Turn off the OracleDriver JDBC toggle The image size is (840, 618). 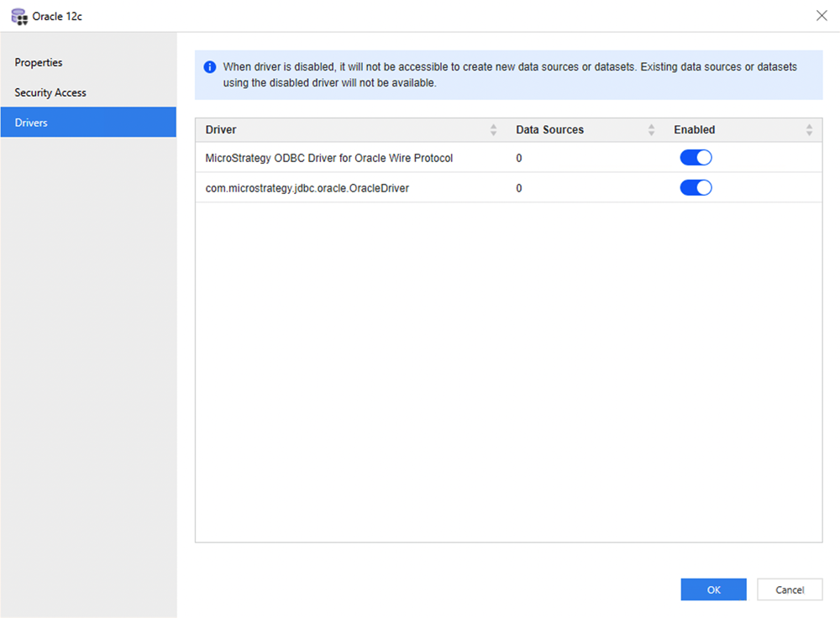click(x=696, y=188)
